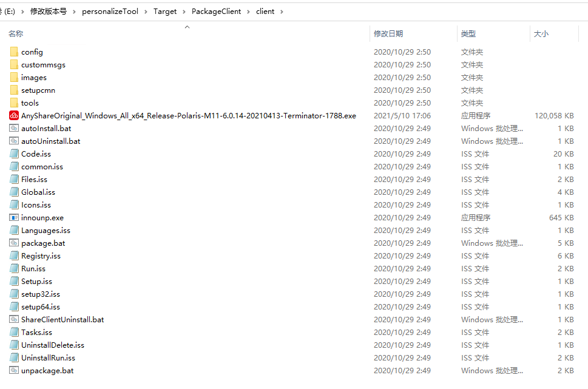Select the package.bat file icon
Viewport: 588px width, 389px height.
tap(14, 243)
